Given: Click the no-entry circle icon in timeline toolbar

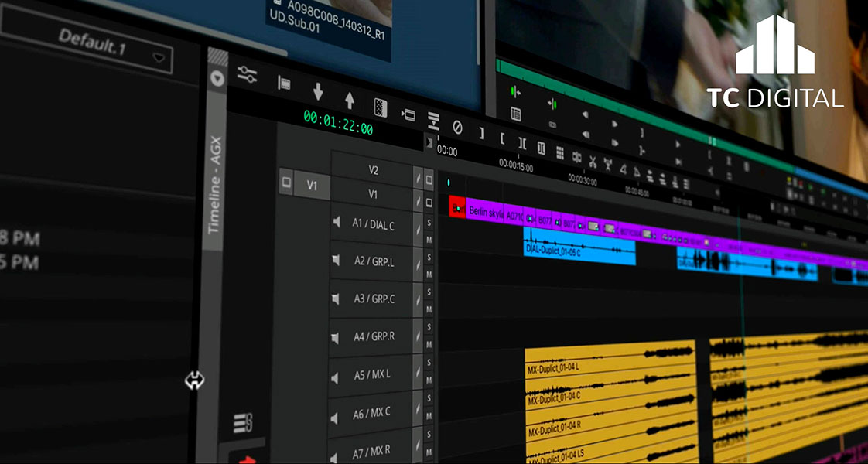Looking at the screenshot, I should click(457, 127).
